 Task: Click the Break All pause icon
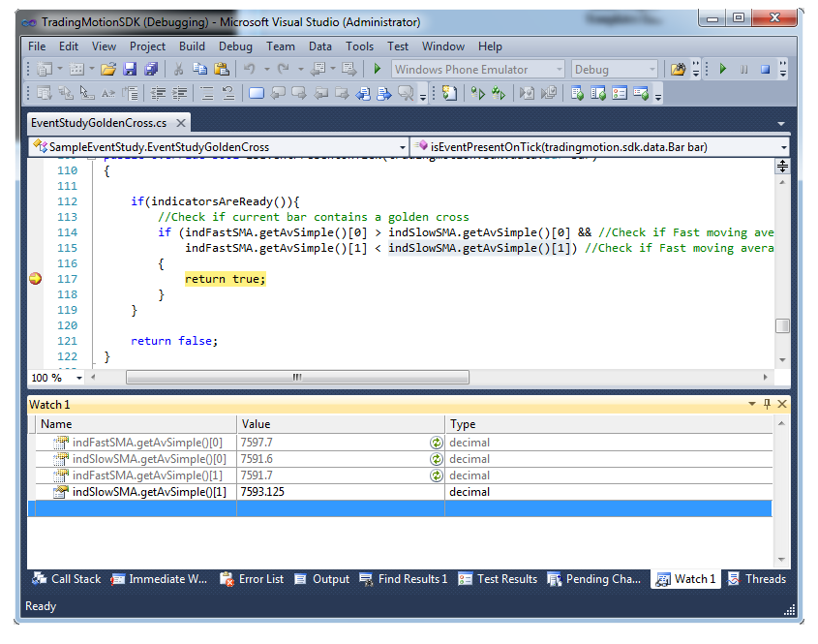coord(743,69)
